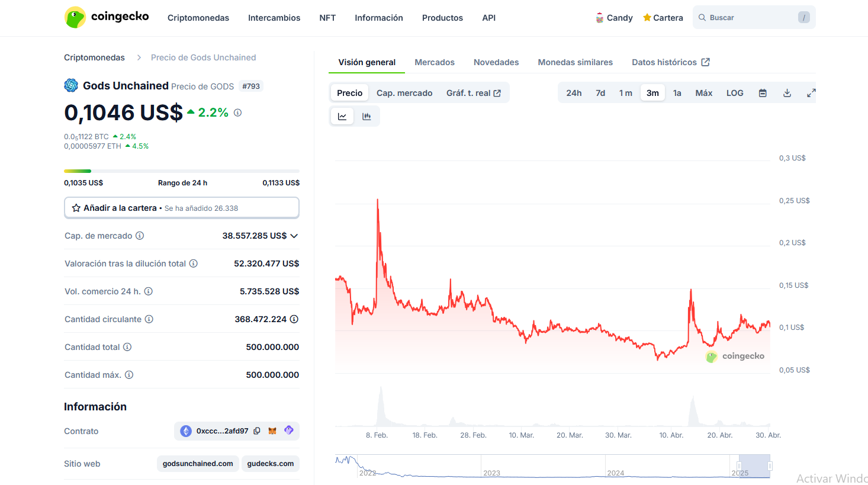
Task: Click the #793 rank badge
Action: (x=251, y=86)
